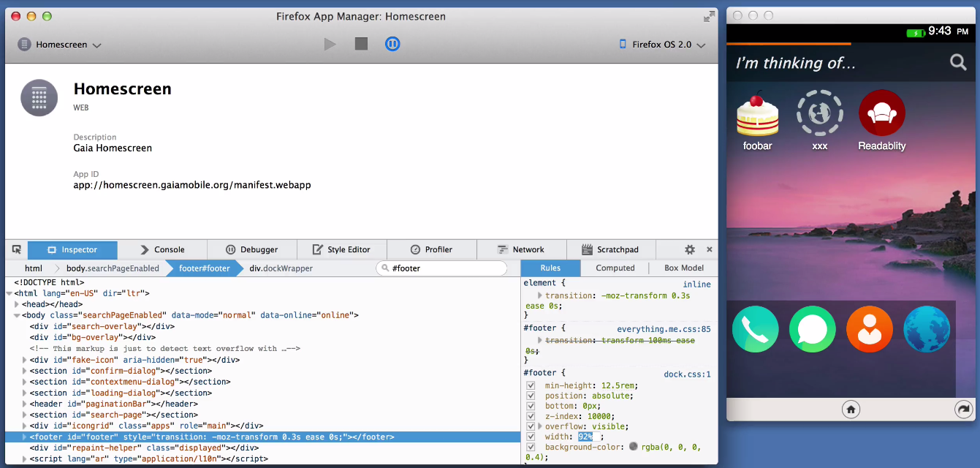
Task: Open the Contacts app in the dock
Action: 869,330
